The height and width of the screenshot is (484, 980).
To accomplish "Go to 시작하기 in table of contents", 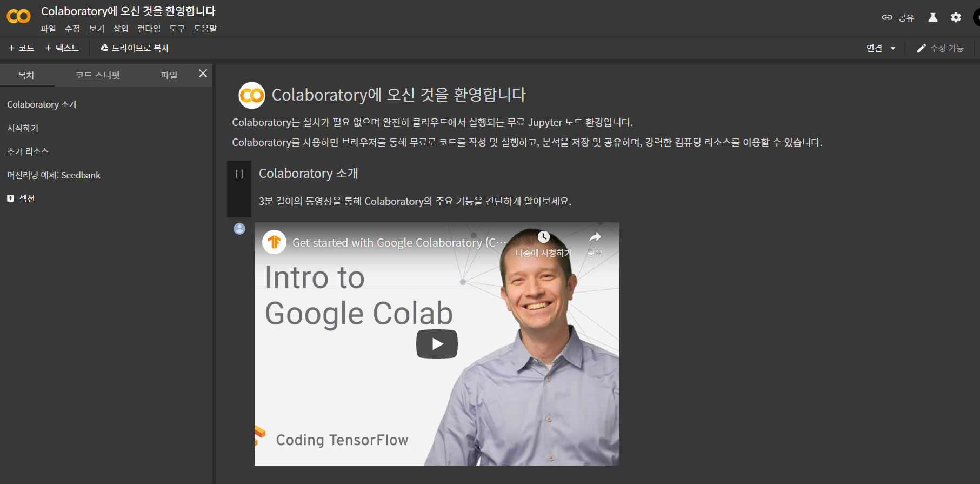I will click(x=23, y=128).
